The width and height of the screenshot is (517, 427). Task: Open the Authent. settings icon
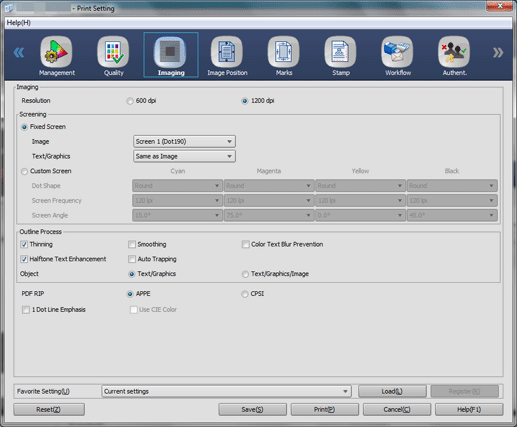(x=454, y=52)
